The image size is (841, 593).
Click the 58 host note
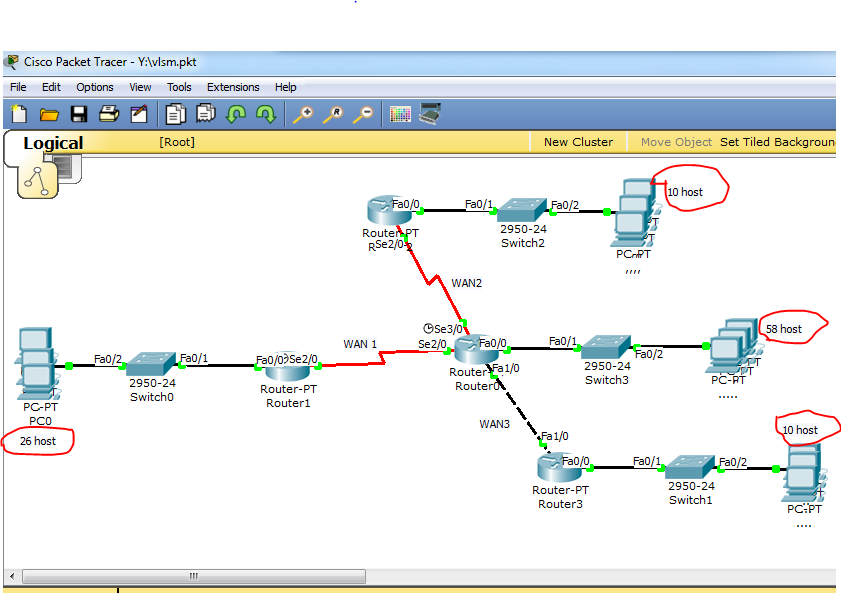point(784,329)
